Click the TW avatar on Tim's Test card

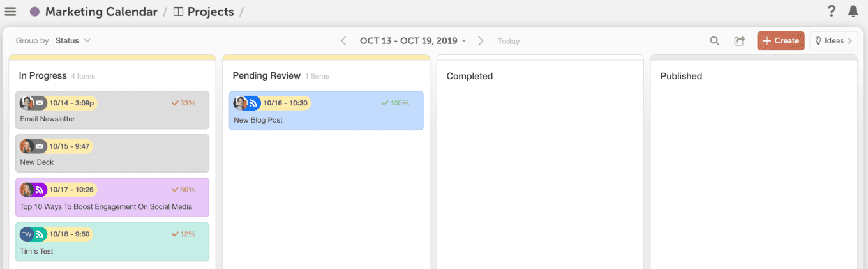[26, 234]
